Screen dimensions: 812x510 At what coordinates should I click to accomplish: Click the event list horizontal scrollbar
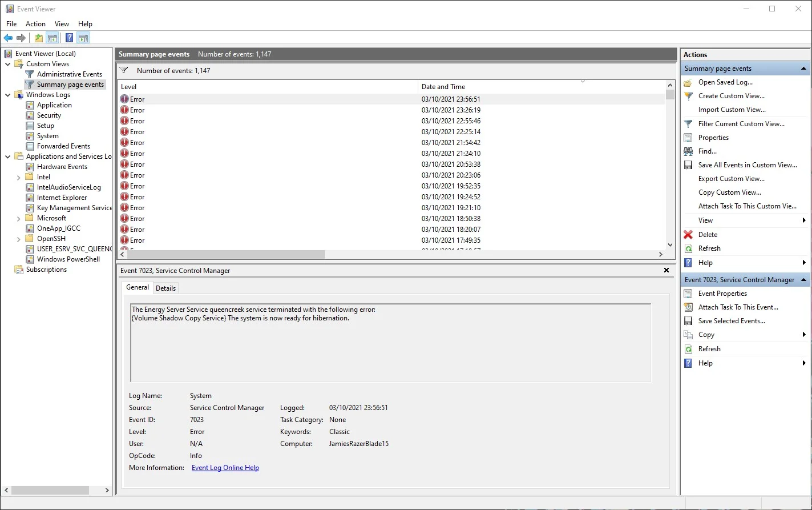pos(226,254)
